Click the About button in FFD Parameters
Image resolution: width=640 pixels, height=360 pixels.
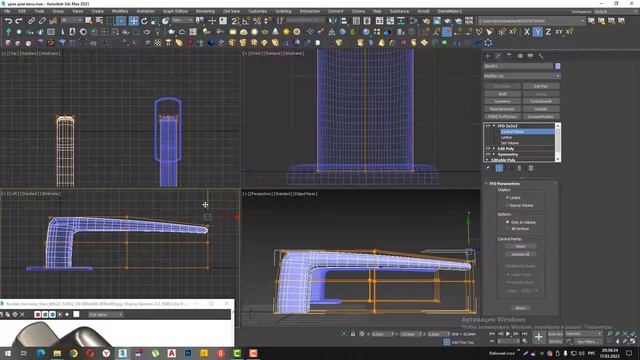click(x=520, y=308)
